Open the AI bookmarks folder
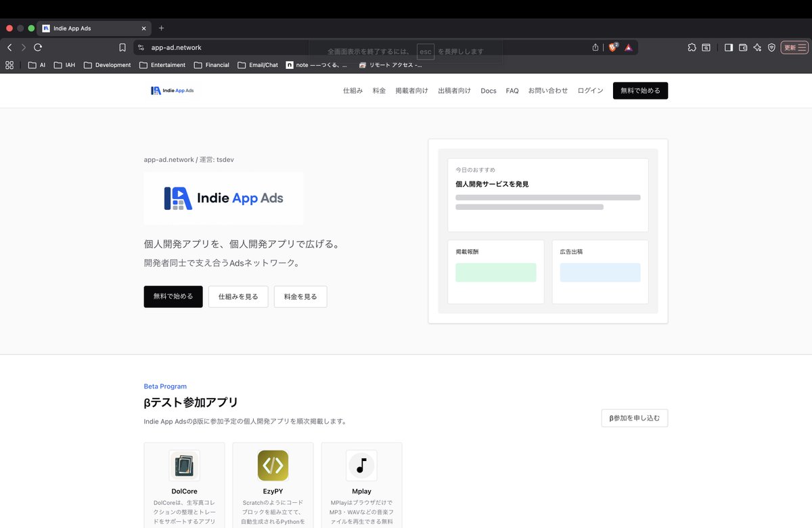This screenshot has width=812, height=528. pyautogui.click(x=37, y=65)
